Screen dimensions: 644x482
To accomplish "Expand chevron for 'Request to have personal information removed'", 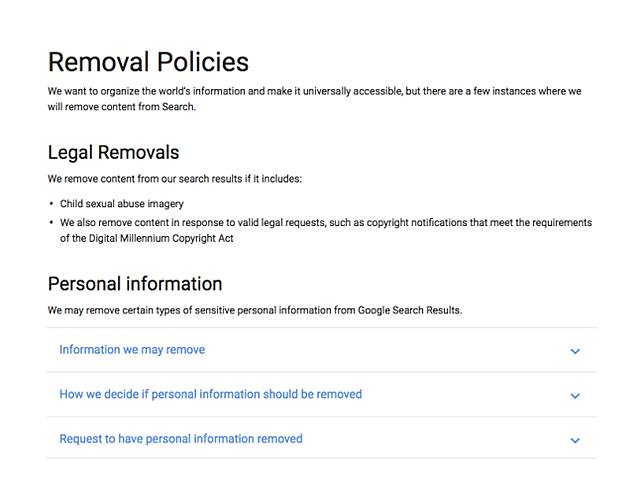I will (575, 440).
